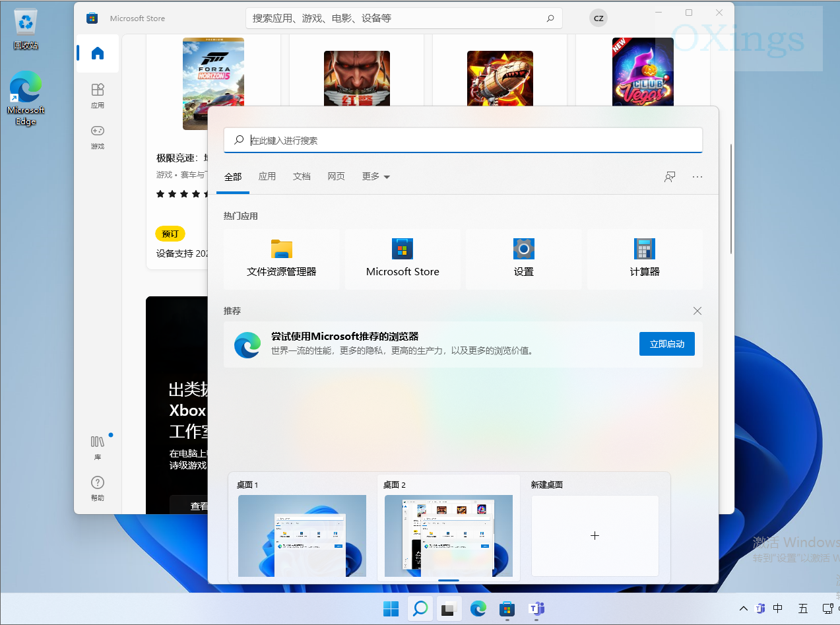This screenshot has height=625, width=840.
Task: Click the search panel's vertical scrollbar
Action: pos(731,198)
